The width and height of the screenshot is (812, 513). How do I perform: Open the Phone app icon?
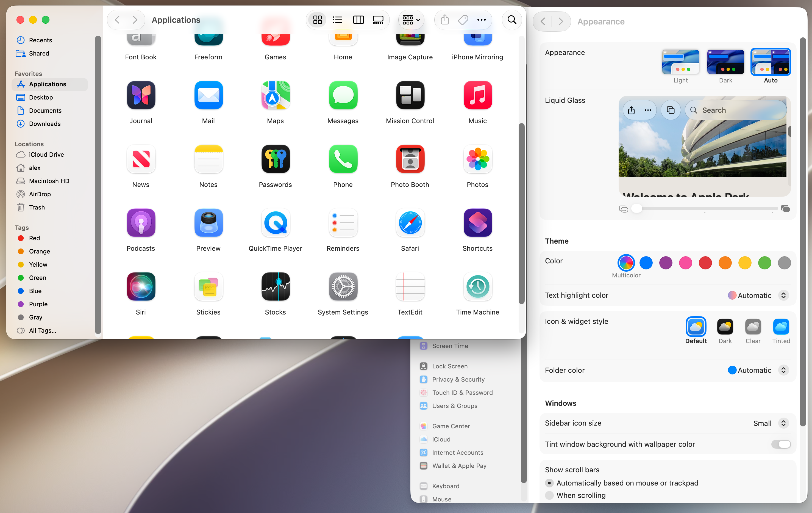343,159
